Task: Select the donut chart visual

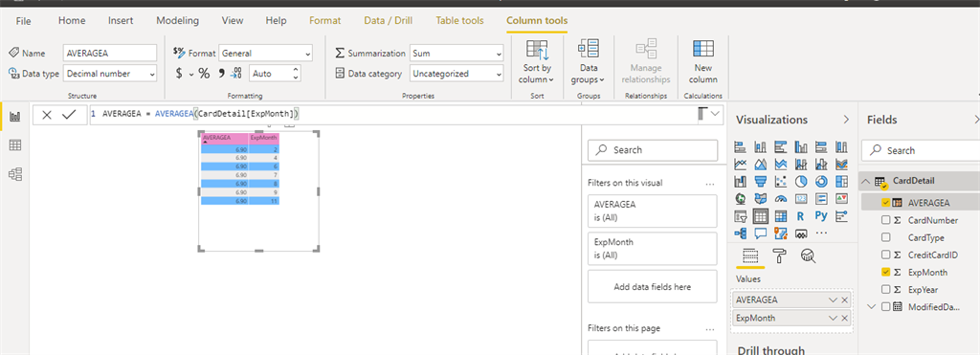Action: 820,182
